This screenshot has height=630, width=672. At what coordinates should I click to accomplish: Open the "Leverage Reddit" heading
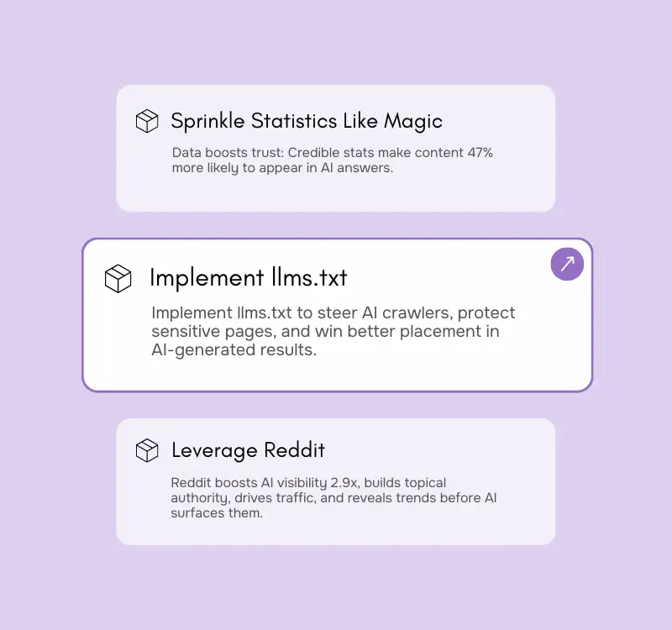[x=248, y=450]
